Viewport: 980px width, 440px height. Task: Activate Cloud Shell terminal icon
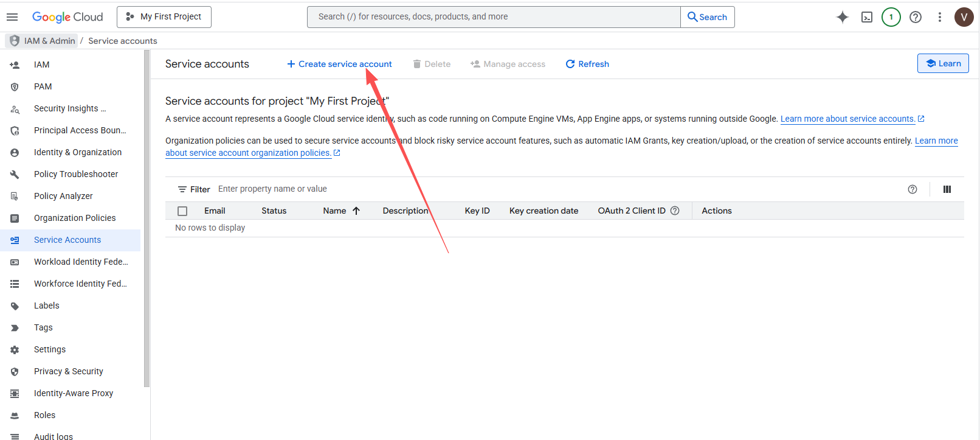(867, 17)
